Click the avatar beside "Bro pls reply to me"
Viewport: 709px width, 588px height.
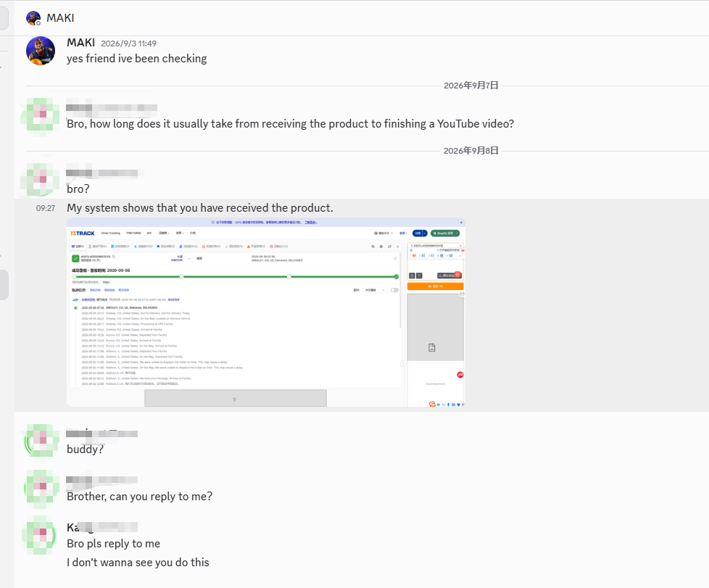coord(41,535)
